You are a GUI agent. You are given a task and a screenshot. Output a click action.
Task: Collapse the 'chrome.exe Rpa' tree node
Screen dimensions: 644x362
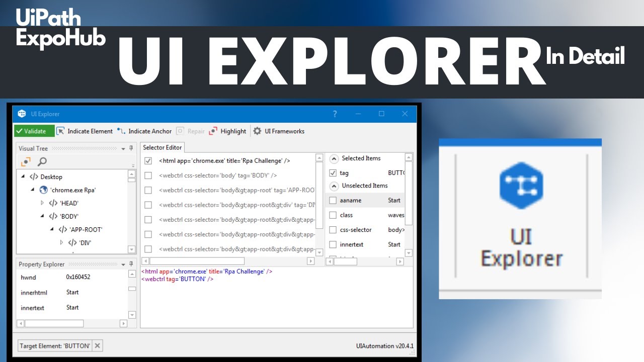click(x=33, y=190)
